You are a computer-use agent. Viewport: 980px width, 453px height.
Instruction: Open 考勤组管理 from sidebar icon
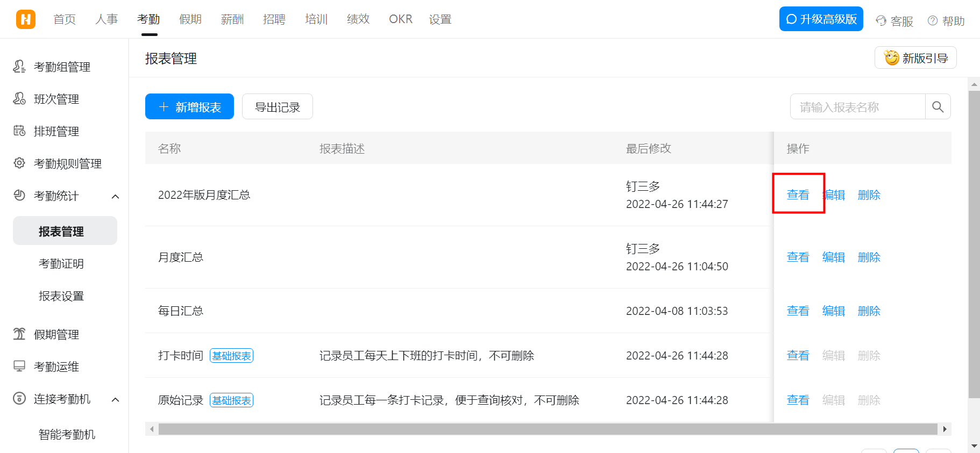[19, 67]
